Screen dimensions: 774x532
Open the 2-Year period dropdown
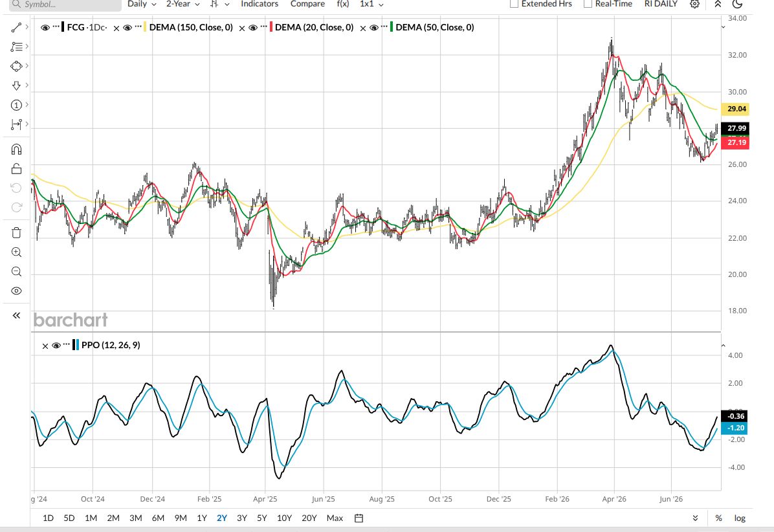[x=182, y=4]
